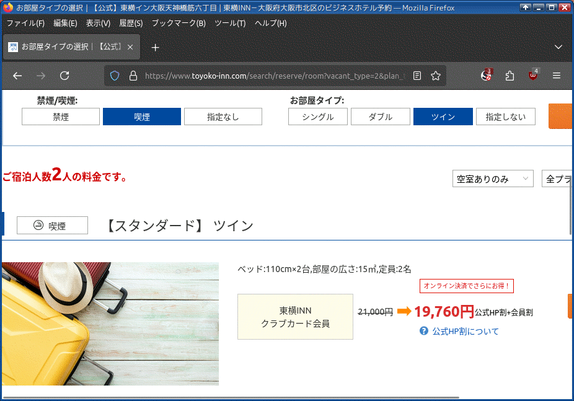
Task: Click the horizontal scrollbar at bottom
Action: (231, 397)
